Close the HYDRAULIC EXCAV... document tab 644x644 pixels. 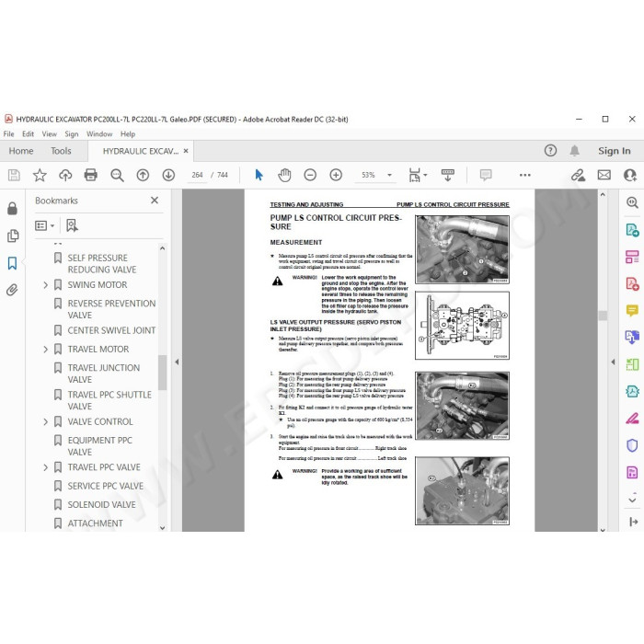click(x=186, y=151)
